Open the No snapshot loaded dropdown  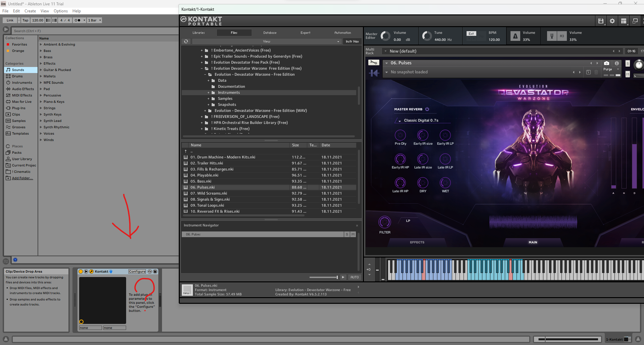coord(387,72)
